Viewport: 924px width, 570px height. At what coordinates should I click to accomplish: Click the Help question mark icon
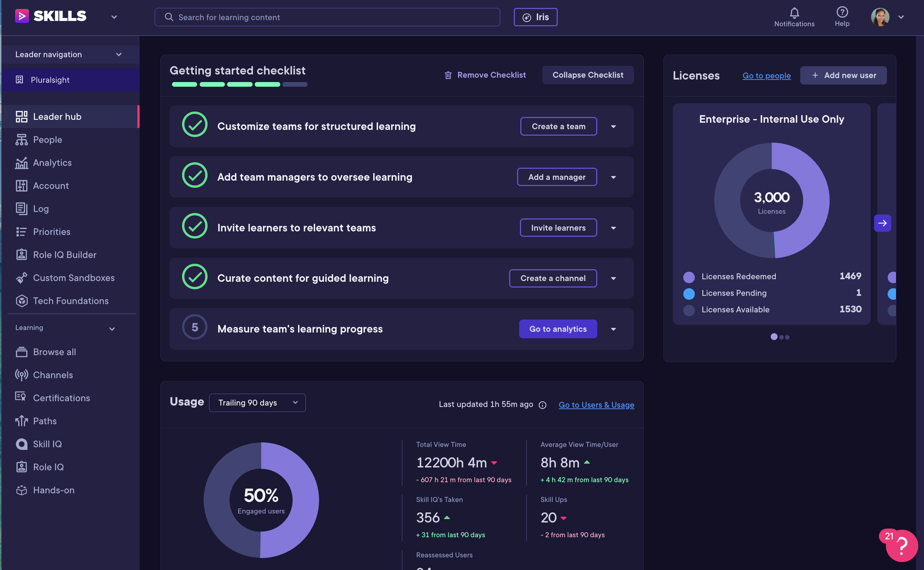(842, 13)
